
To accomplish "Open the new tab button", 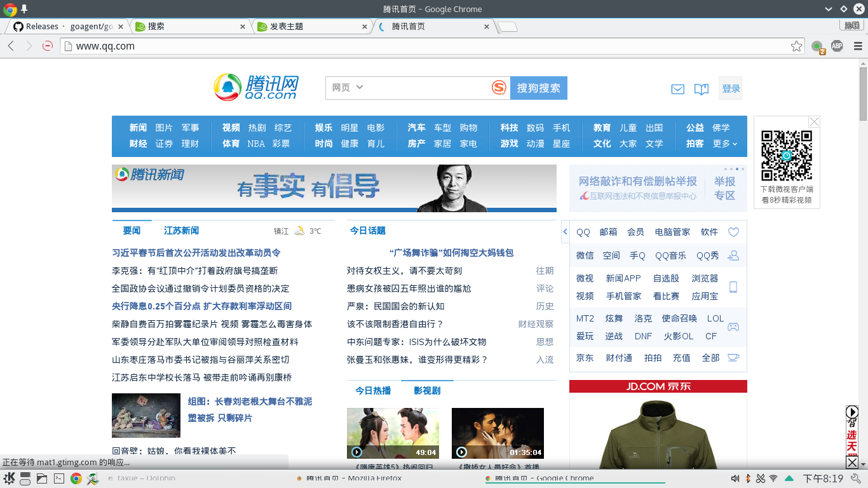I will pos(507,27).
